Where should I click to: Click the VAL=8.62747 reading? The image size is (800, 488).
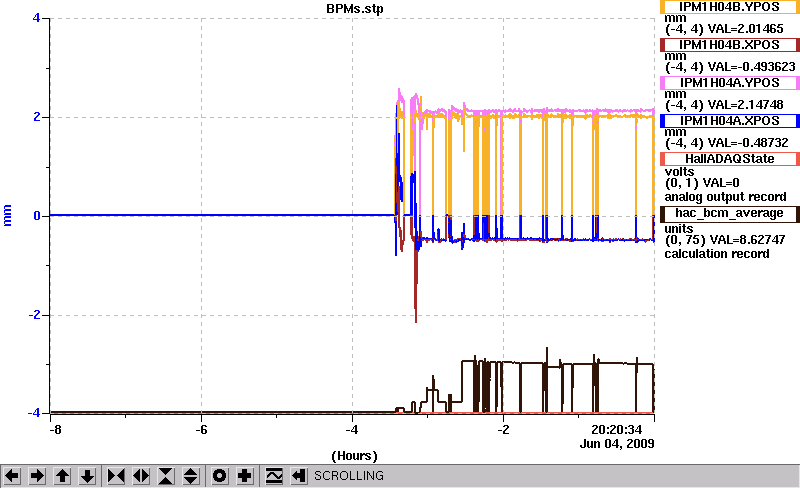click(746, 240)
